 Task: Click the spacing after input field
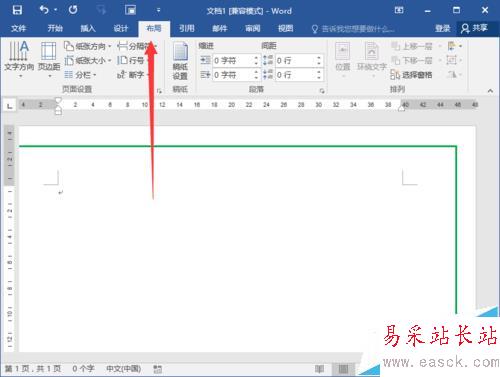click(x=295, y=75)
